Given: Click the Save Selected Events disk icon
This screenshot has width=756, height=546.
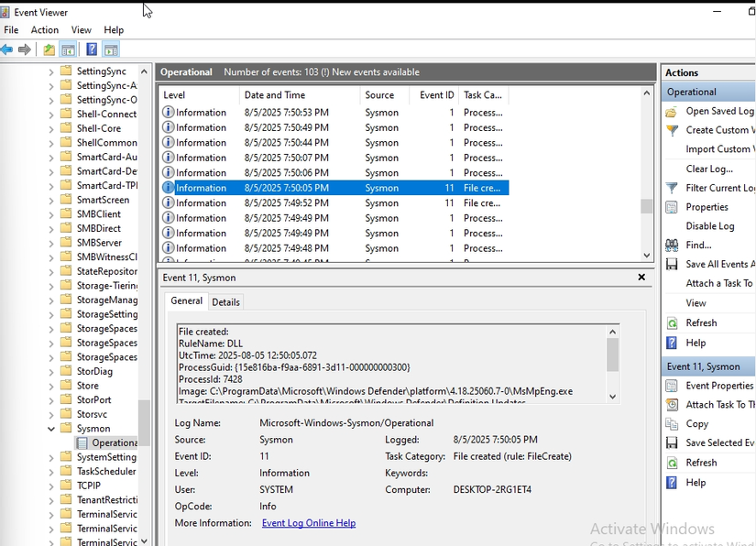Looking at the screenshot, I should 672,442.
